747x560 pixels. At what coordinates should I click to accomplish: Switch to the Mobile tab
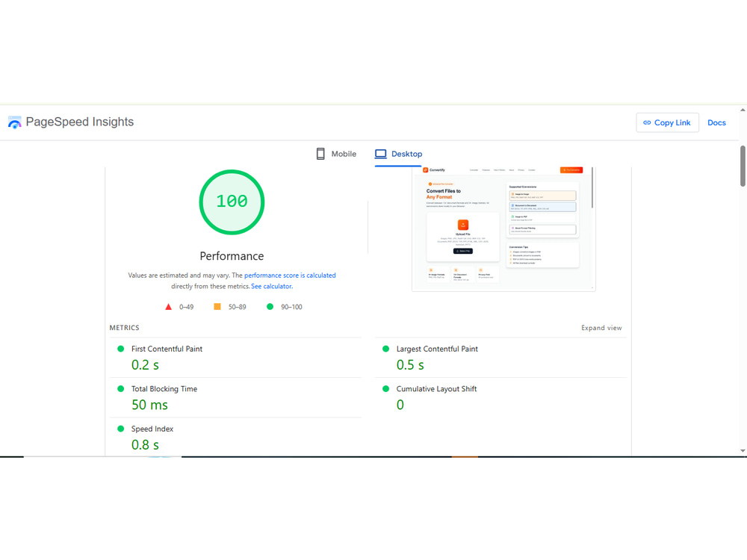click(x=336, y=154)
